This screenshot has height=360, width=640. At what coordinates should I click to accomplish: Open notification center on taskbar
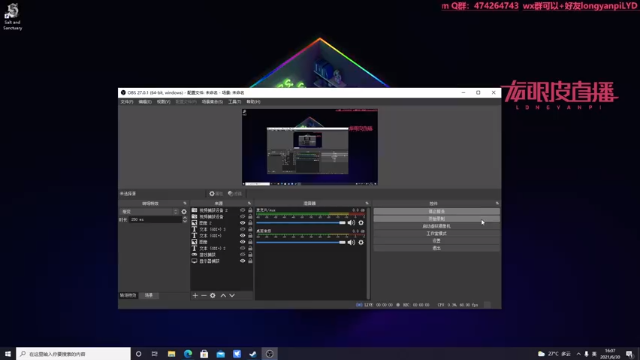[630, 354]
